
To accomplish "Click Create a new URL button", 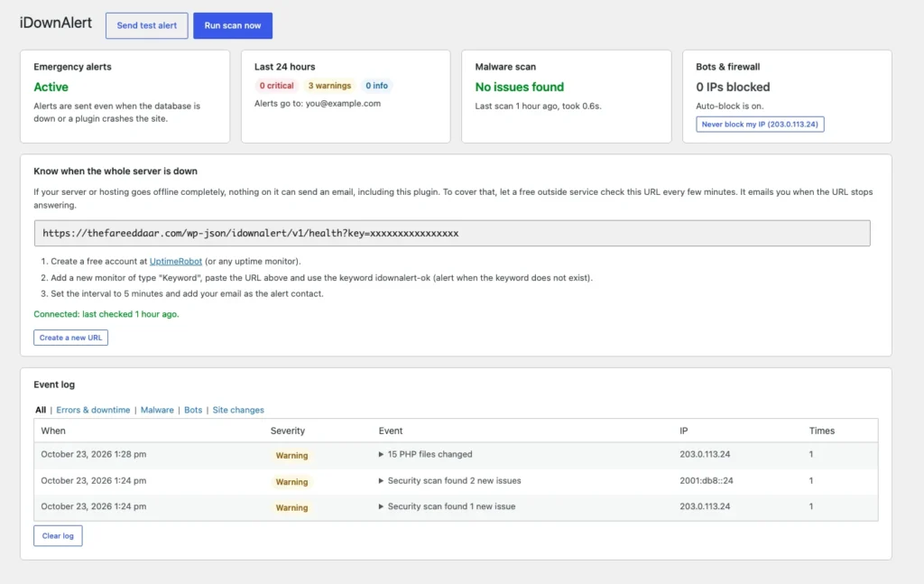I will [x=70, y=338].
